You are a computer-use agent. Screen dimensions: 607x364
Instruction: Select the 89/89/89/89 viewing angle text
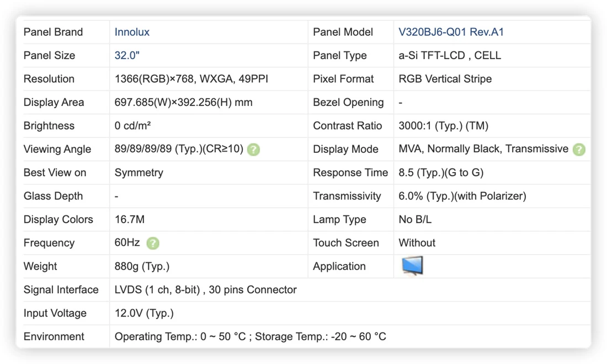[179, 149]
